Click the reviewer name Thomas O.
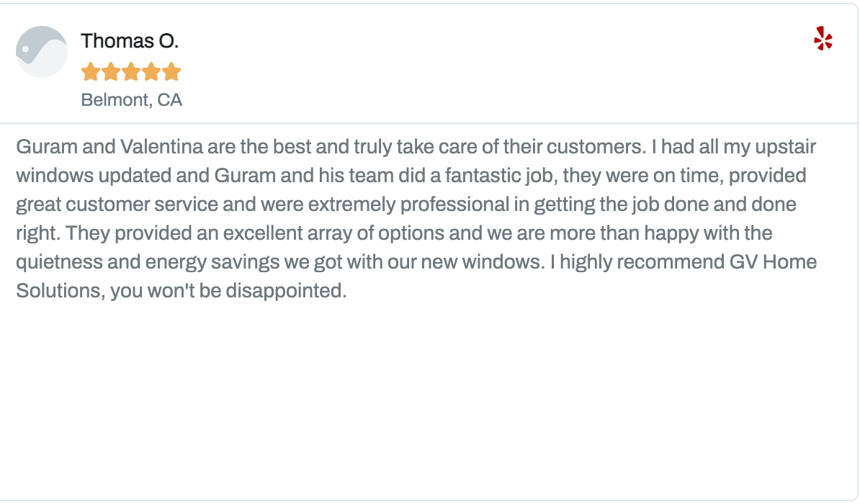The image size is (860, 504). pos(130,41)
